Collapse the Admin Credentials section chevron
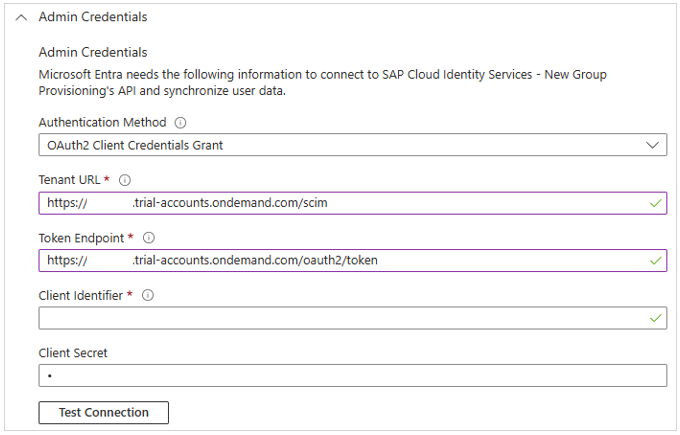The height and width of the screenshot is (435, 680). pyautogui.click(x=21, y=17)
